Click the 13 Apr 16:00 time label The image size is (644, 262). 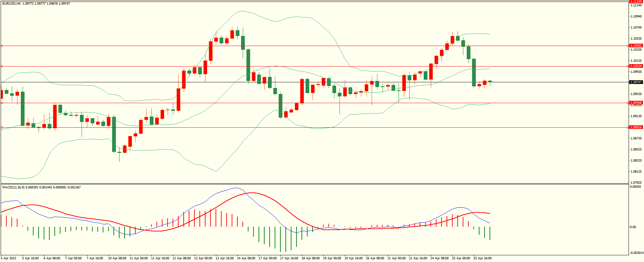tap(225, 258)
